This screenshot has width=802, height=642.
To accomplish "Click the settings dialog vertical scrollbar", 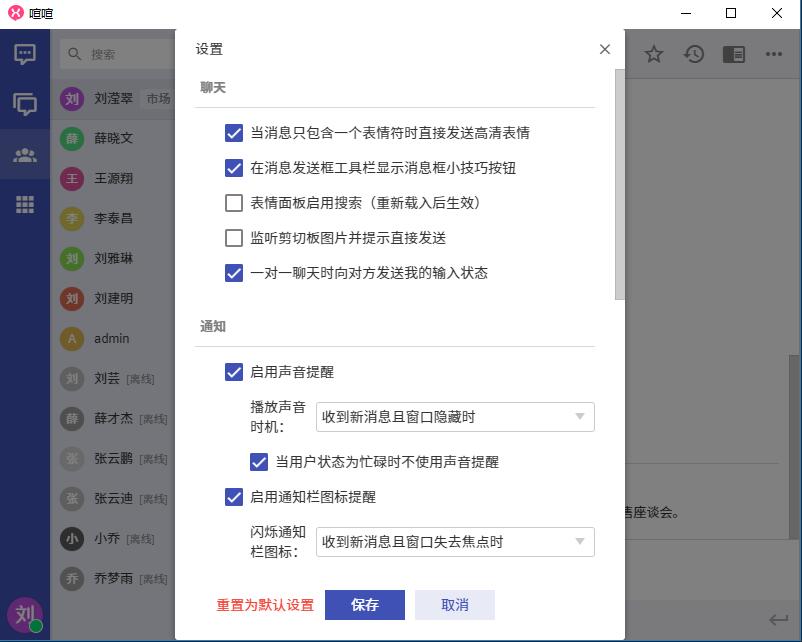I will tap(619, 185).
